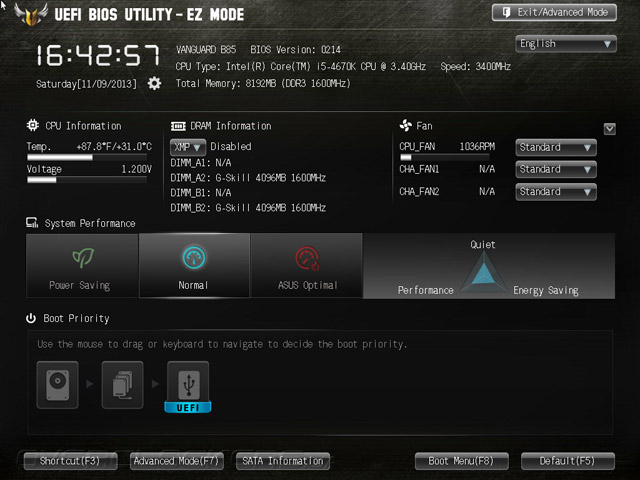The width and height of the screenshot is (640, 480).
Task: Click the Normal gauge icon
Action: (x=194, y=258)
